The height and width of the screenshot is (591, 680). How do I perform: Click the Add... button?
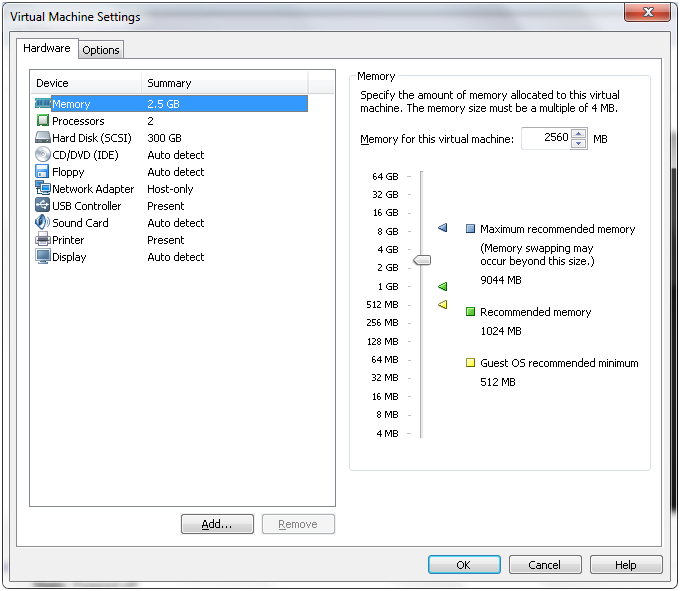(x=217, y=524)
